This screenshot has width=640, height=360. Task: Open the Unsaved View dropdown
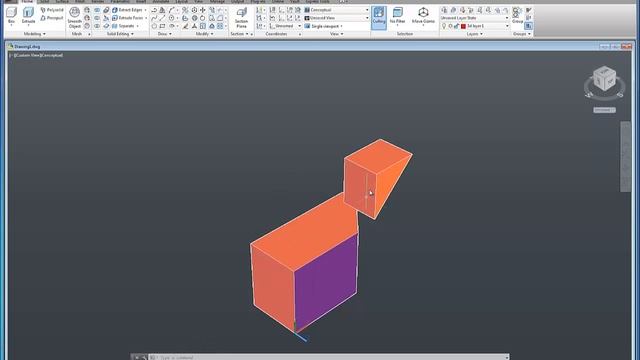point(337,18)
